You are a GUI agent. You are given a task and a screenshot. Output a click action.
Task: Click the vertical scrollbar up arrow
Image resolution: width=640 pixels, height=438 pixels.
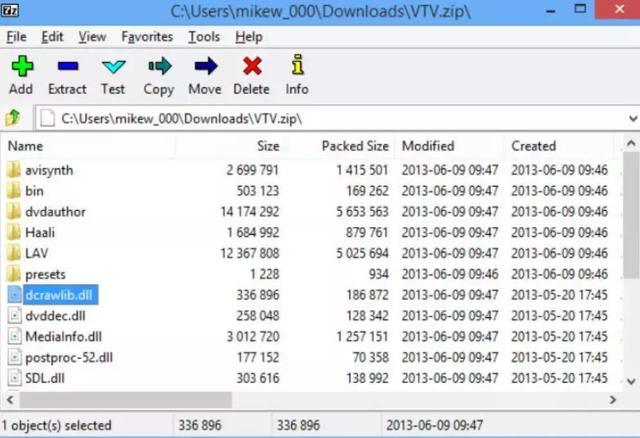(x=631, y=143)
